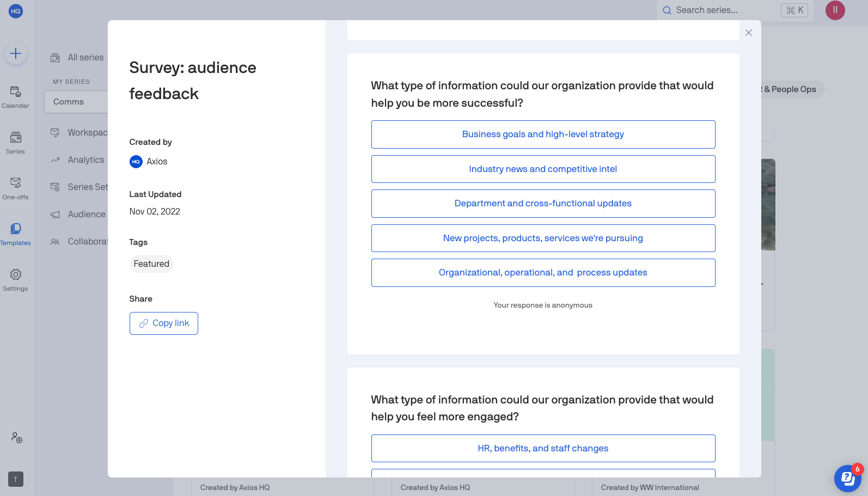Click the invite user icon
Image resolution: width=868 pixels, height=496 pixels.
coord(17,437)
